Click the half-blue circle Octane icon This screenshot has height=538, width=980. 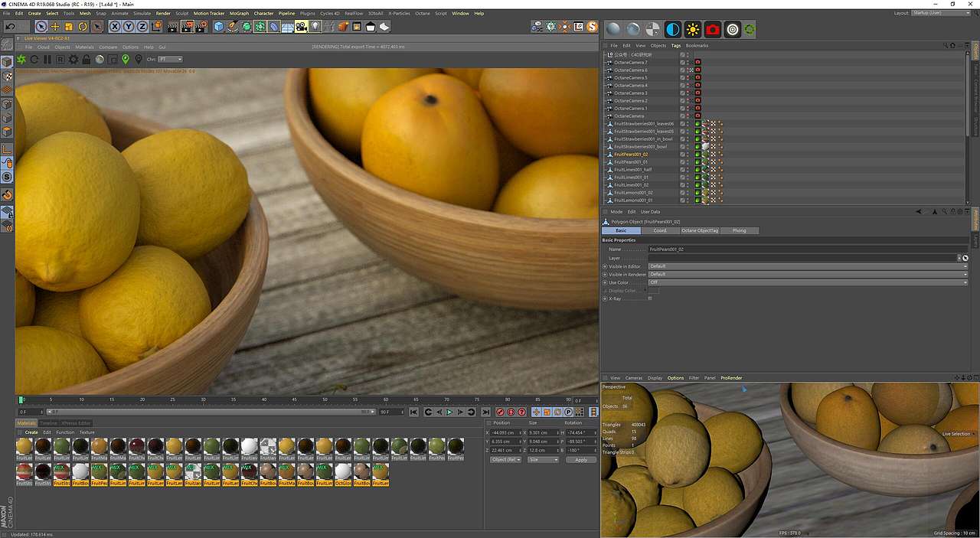(x=673, y=30)
